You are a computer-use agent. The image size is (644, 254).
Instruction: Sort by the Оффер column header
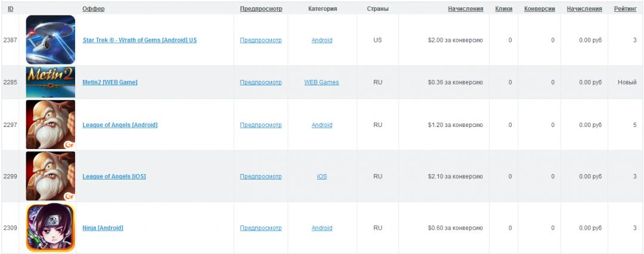[93, 8]
